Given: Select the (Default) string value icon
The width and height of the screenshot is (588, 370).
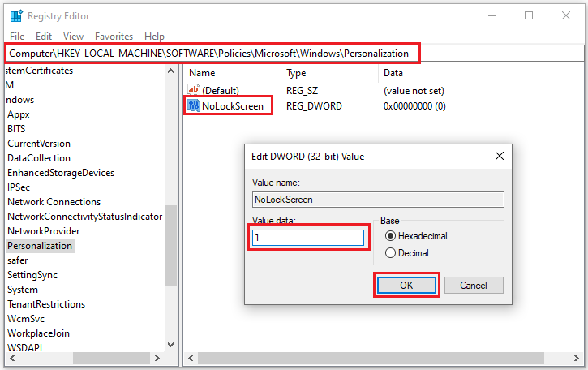Looking at the screenshot, I should (x=194, y=90).
